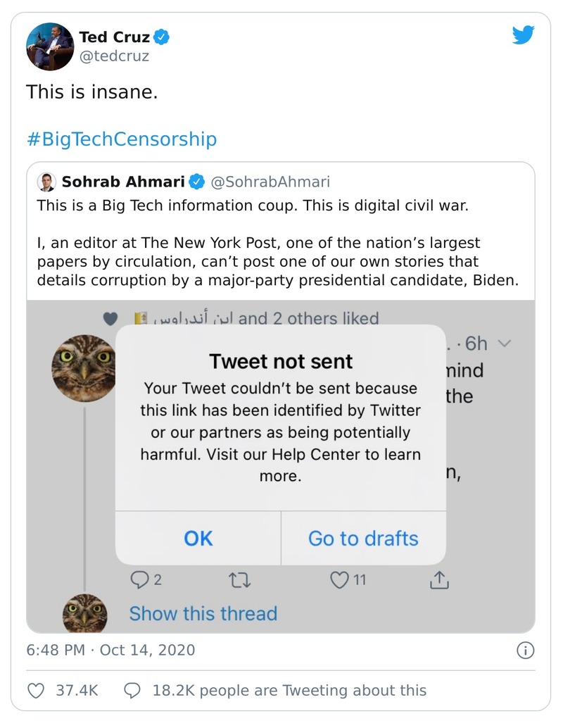Click Ted Cruz's profile avatar
Image resolution: width=563 pixels, height=728 pixels.
[x=50, y=46]
